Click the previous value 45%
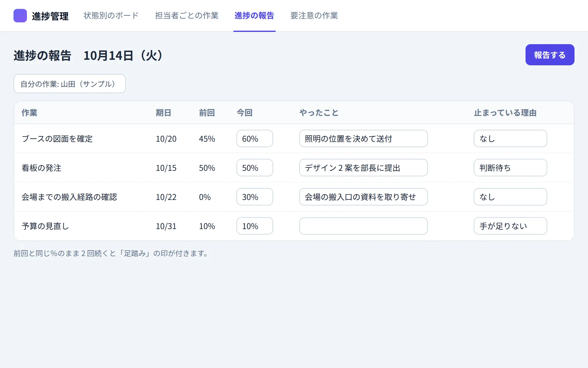The image size is (588, 368). point(207,139)
